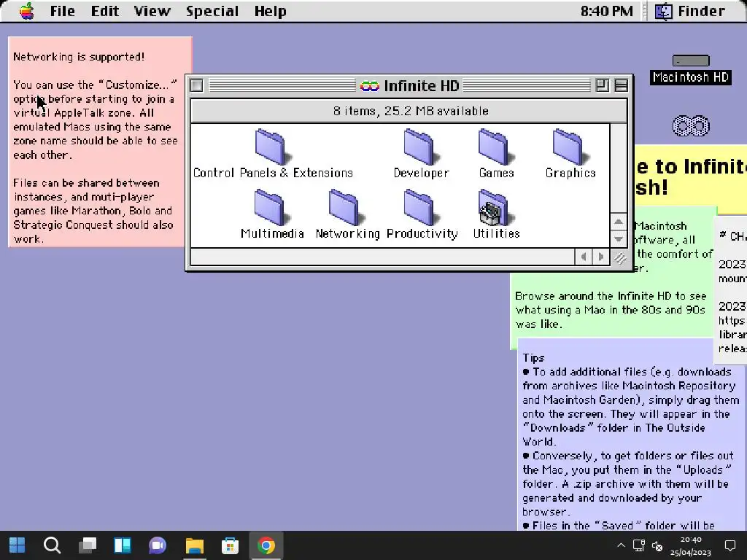Open the Help menu
The width and height of the screenshot is (747, 560).
(x=270, y=11)
